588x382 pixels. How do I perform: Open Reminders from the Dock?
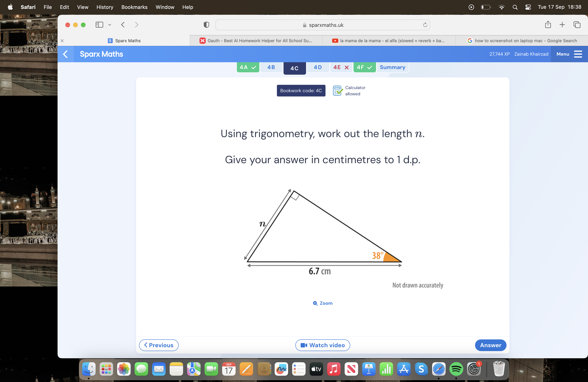tap(299, 369)
